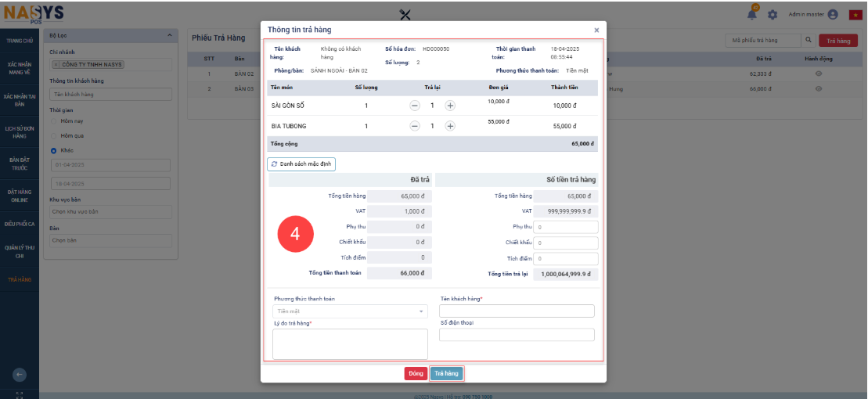The image size is (868, 399).
Task: Select the Hôm qua radio option
Action: click(x=54, y=135)
